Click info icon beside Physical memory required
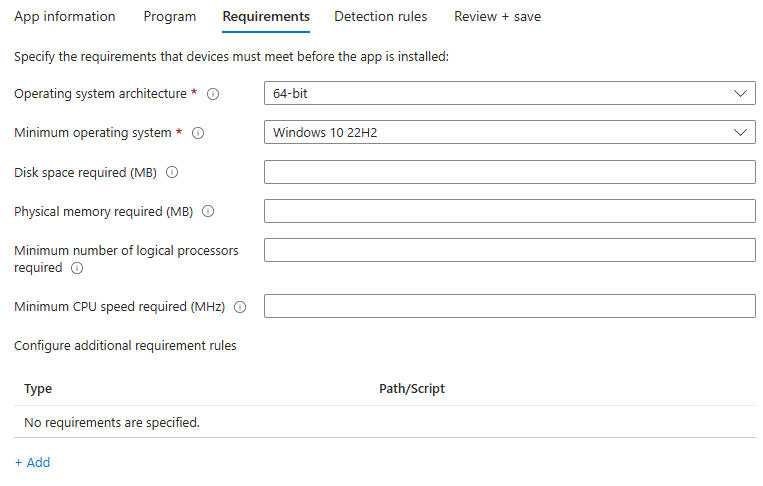This screenshot has width=763, height=486. click(208, 211)
